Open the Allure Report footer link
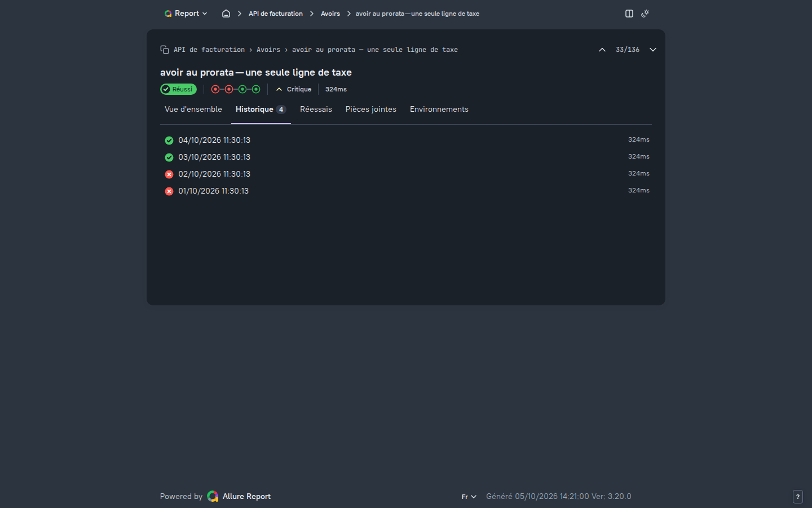812x508 pixels. [x=246, y=497]
